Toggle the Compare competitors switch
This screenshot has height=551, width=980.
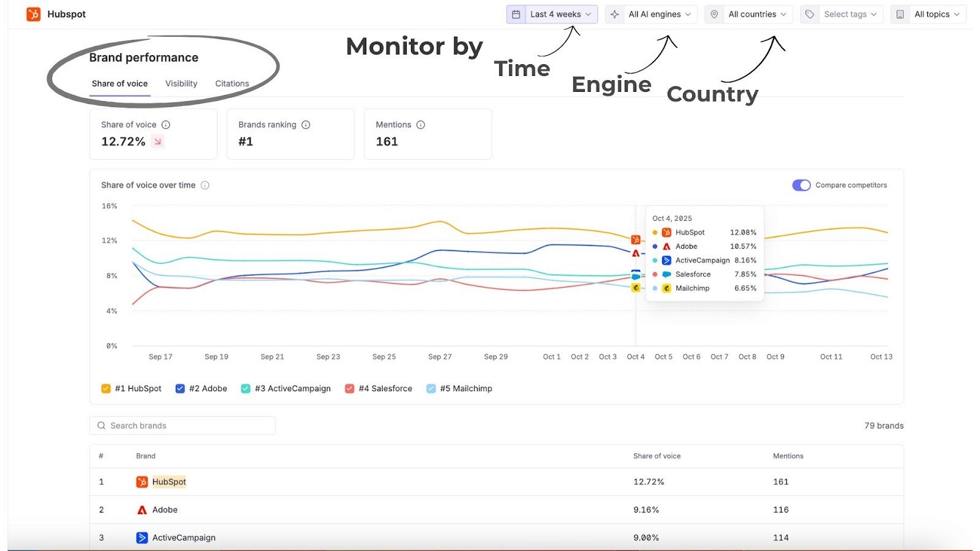pos(801,185)
